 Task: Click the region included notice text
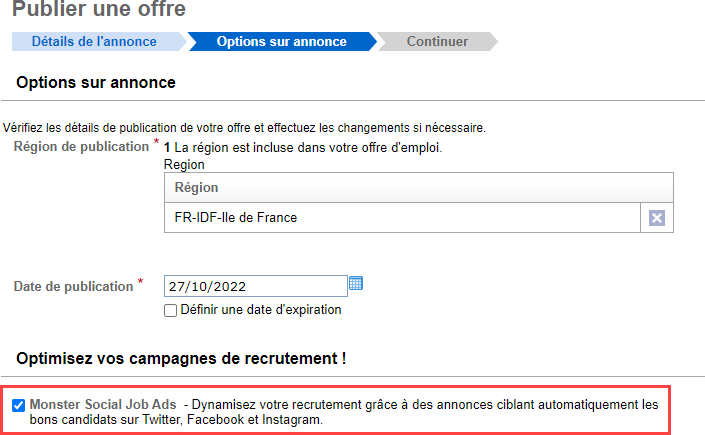point(303,148)
